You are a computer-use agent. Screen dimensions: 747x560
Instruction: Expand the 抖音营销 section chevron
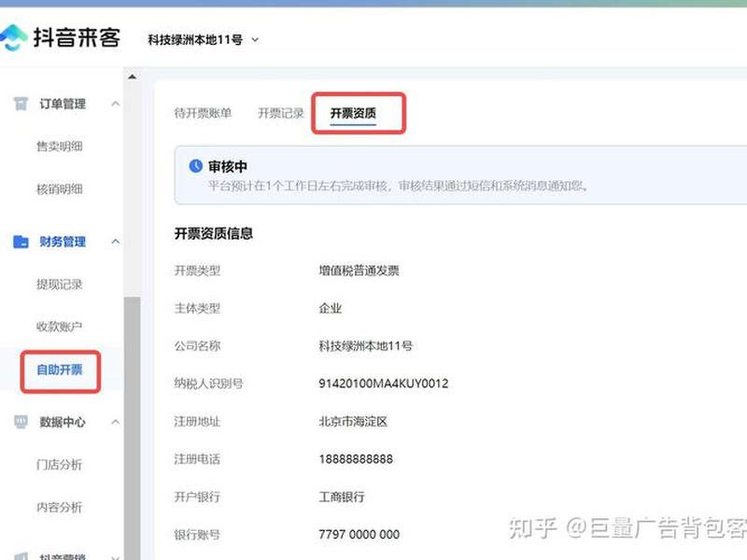coord(115,556)
